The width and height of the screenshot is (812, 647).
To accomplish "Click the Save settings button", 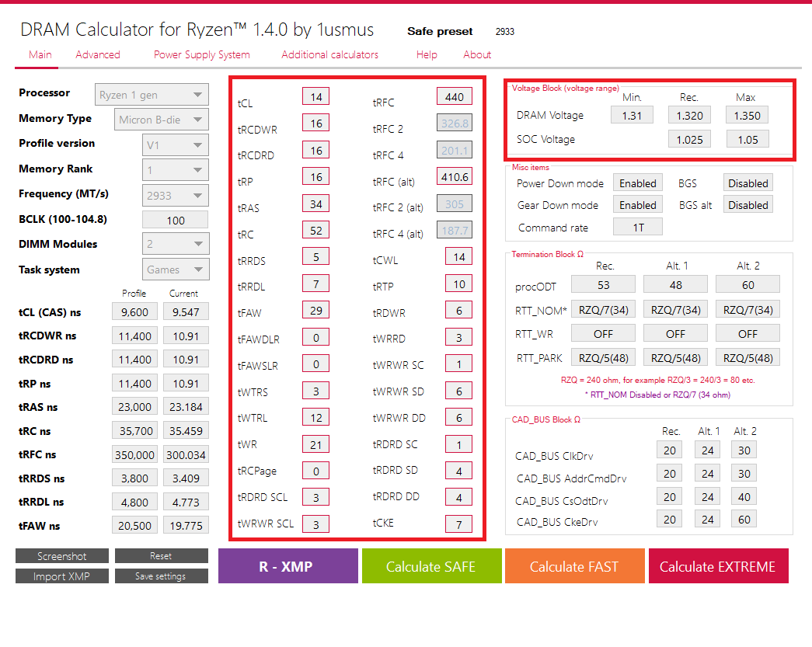I will (x=161, y=576).
